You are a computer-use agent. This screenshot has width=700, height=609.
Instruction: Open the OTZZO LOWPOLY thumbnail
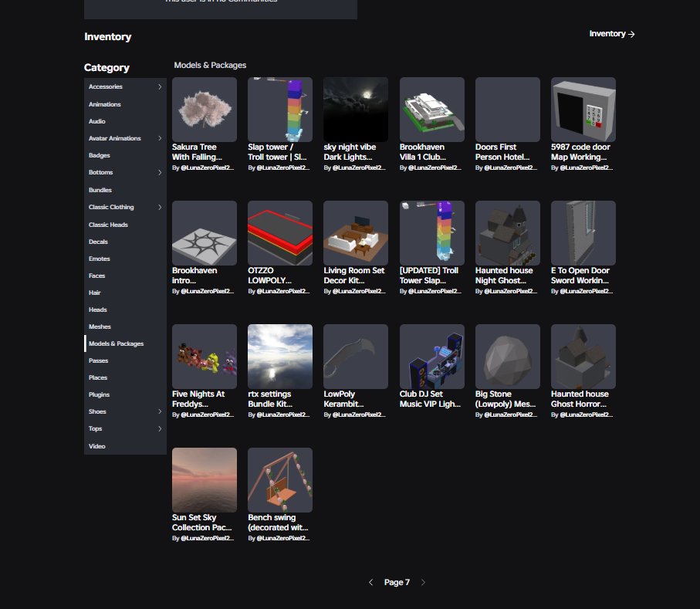tap(280, 233)
